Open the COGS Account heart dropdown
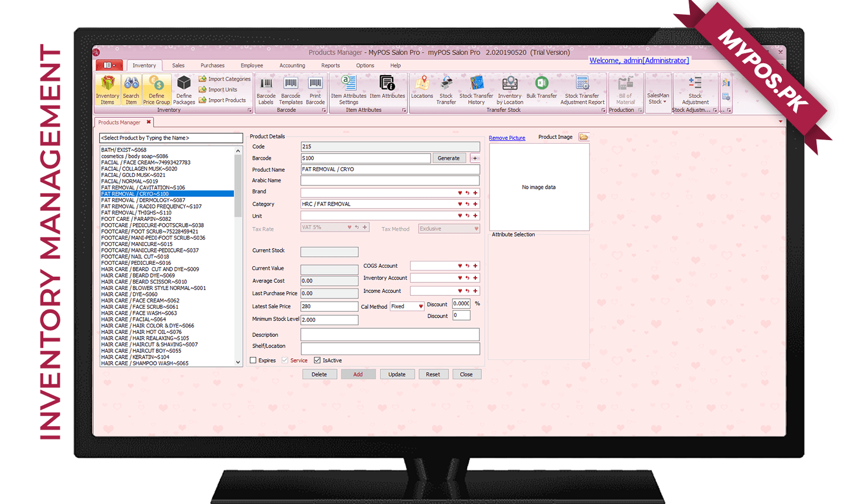This screenshot has height=504, width=844. pos(460,266)
